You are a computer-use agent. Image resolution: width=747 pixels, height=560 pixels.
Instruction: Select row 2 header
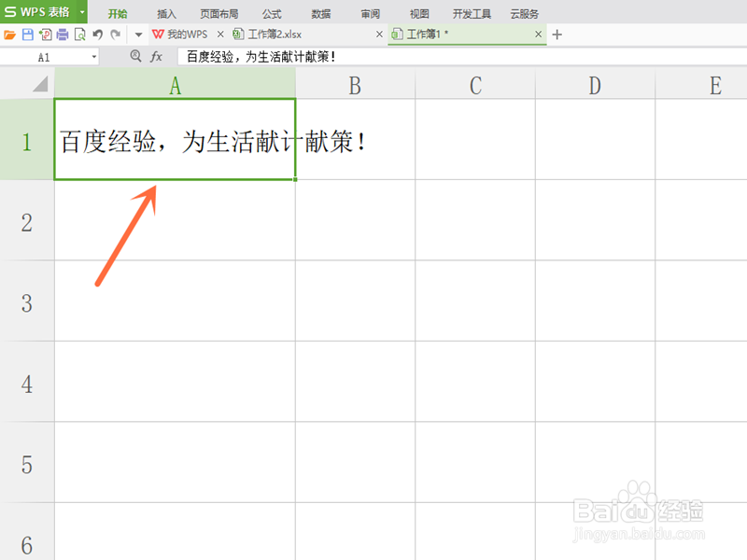point(27,220)
